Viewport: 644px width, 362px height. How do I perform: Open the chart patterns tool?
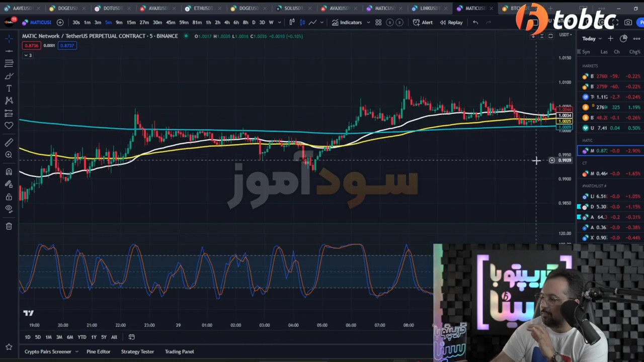pos(9,101)
